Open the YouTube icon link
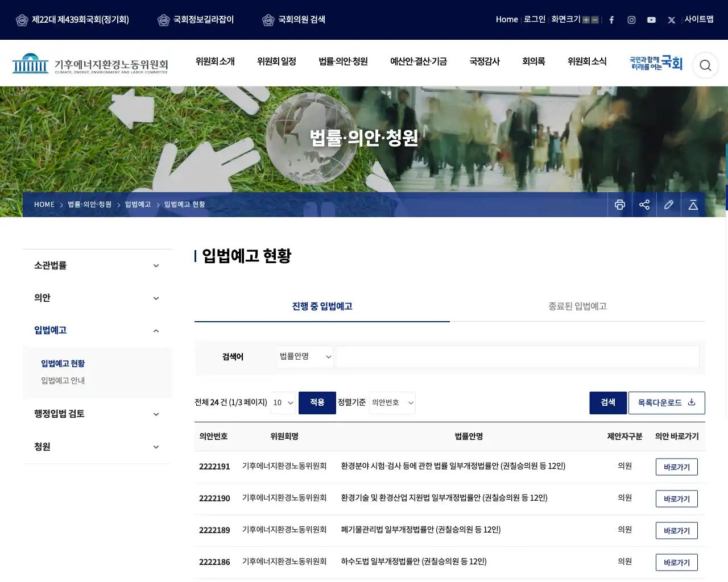This screenshot has width=728, height=582. pos(651,20)
